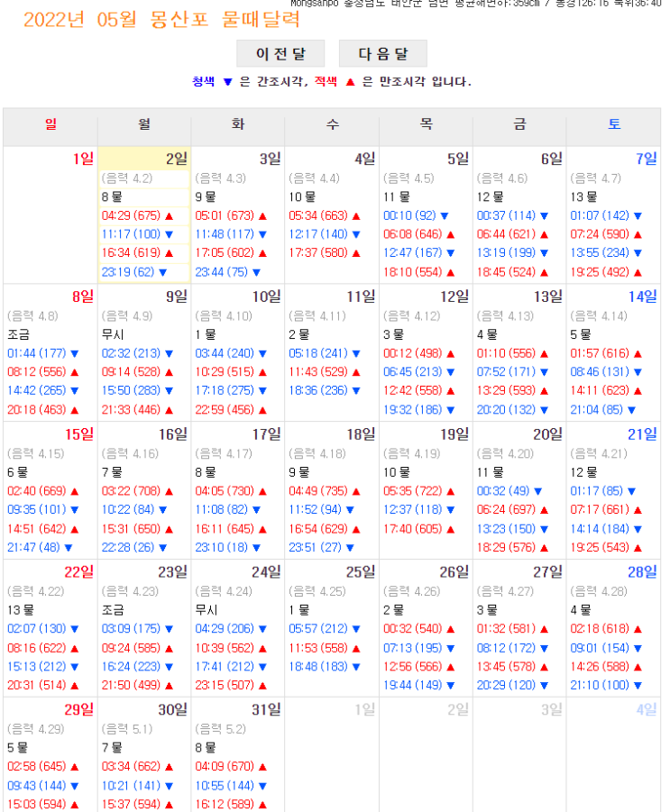
Task: Click red triangle next to 09:14 (528)
Action: (x=169, y=372)
